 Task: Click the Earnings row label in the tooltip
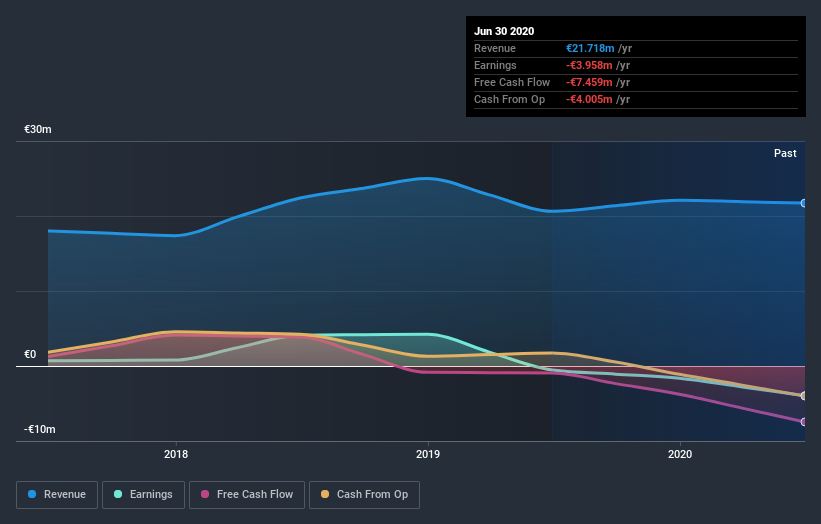coord(495,65)
